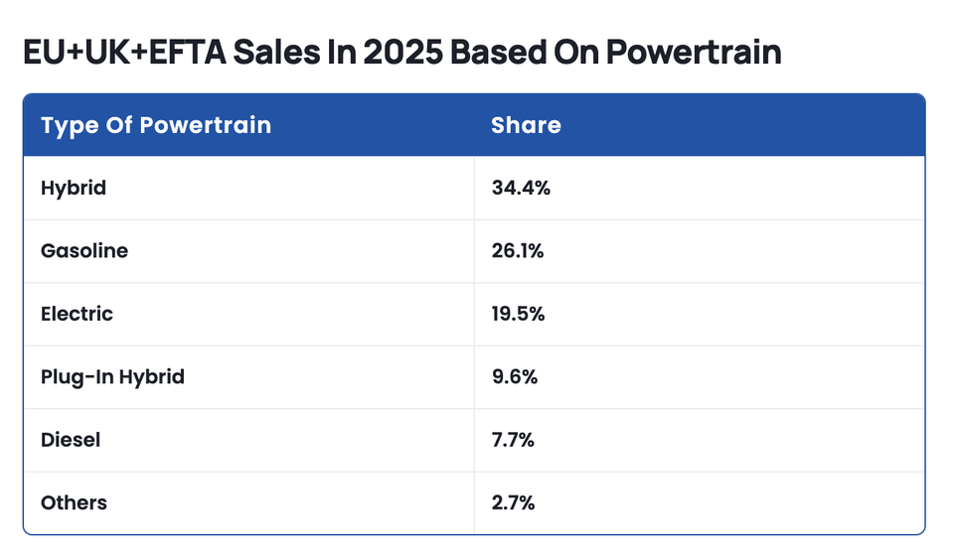
Task: Select the 26.1% share value
Action: [x=518, y=251]
